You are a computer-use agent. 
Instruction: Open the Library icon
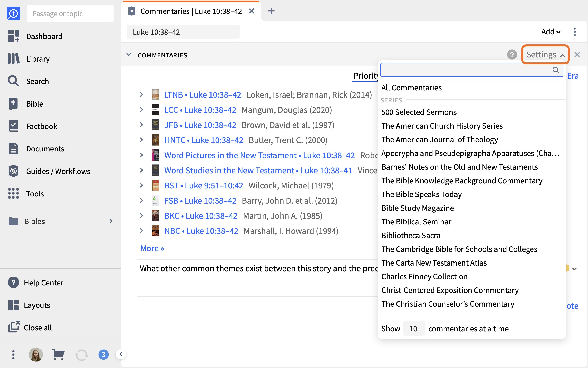[x=13, y=59]
